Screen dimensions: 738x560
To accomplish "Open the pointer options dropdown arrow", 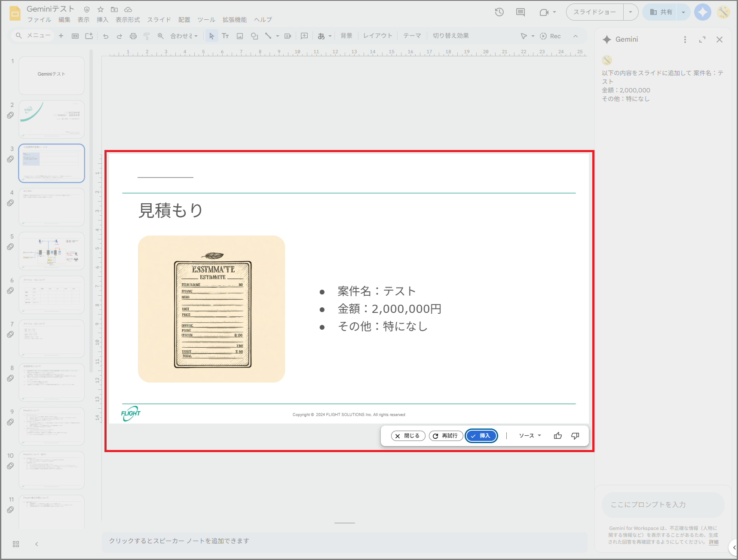I will pyautogui.click(x=533, y=36).
